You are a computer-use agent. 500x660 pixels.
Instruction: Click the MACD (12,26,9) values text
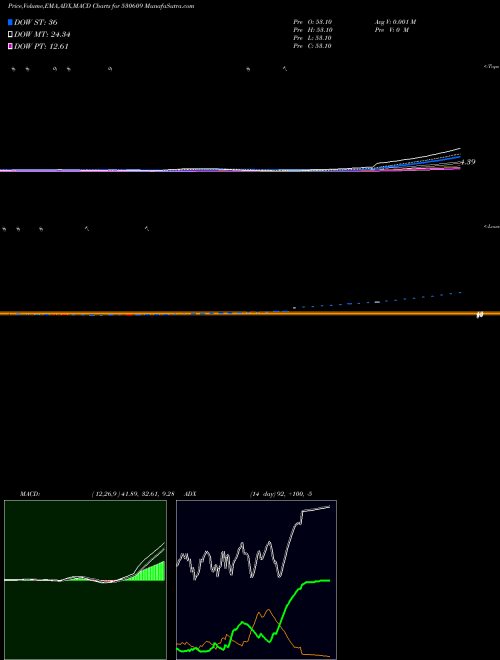133,494
